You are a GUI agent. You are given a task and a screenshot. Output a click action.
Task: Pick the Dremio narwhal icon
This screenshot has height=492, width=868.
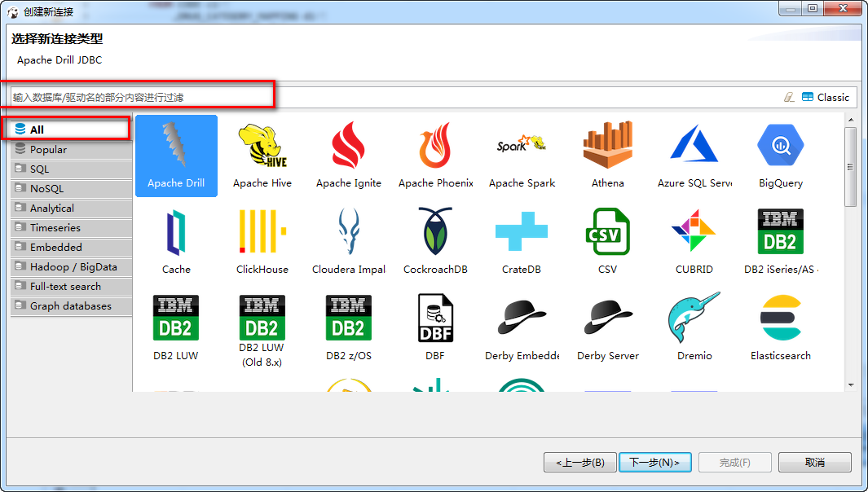[694, 328]
